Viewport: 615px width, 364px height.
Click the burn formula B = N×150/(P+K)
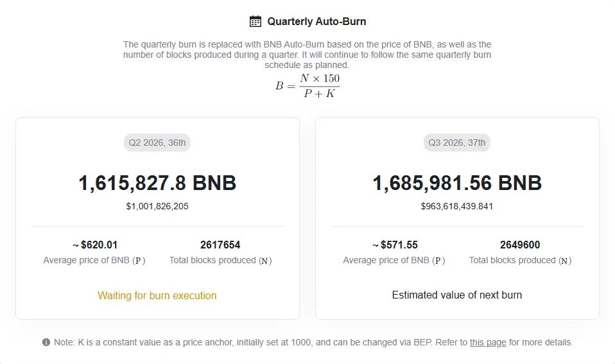click(307, 85)
